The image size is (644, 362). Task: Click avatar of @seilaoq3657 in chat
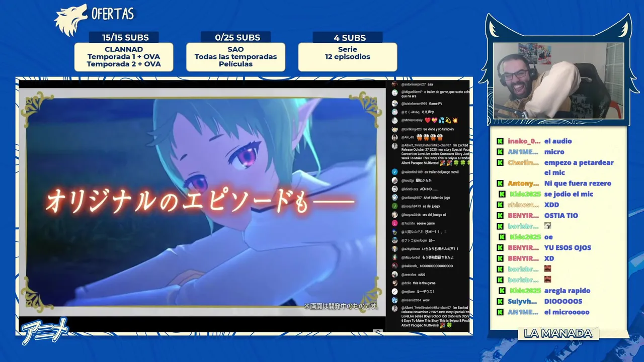[395, 198]
